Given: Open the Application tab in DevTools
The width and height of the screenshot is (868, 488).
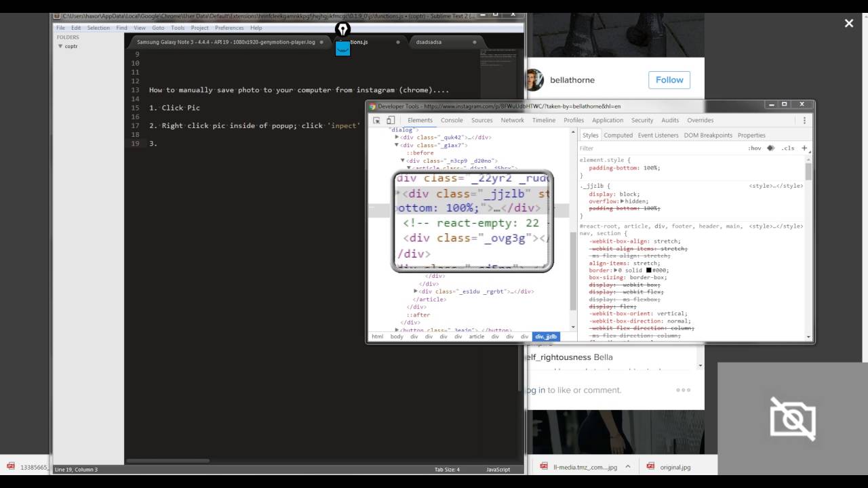Looking at the screenshot, I should click(608, 120).
